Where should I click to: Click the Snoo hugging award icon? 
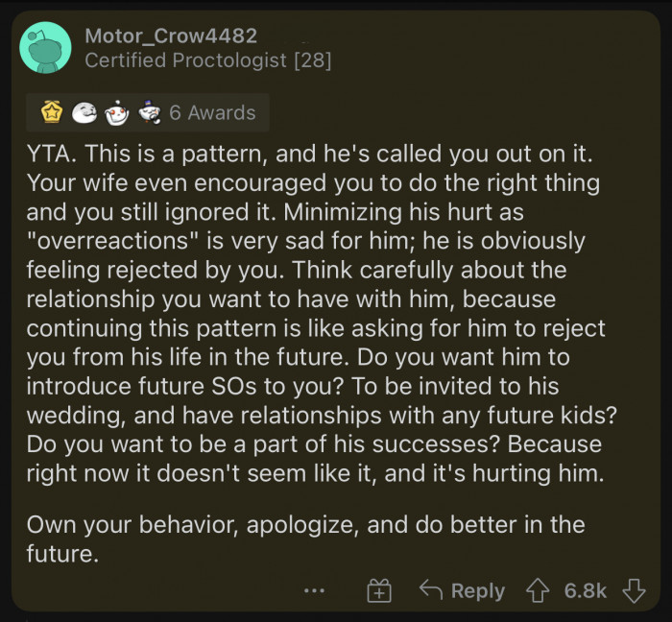pos(115,113)
